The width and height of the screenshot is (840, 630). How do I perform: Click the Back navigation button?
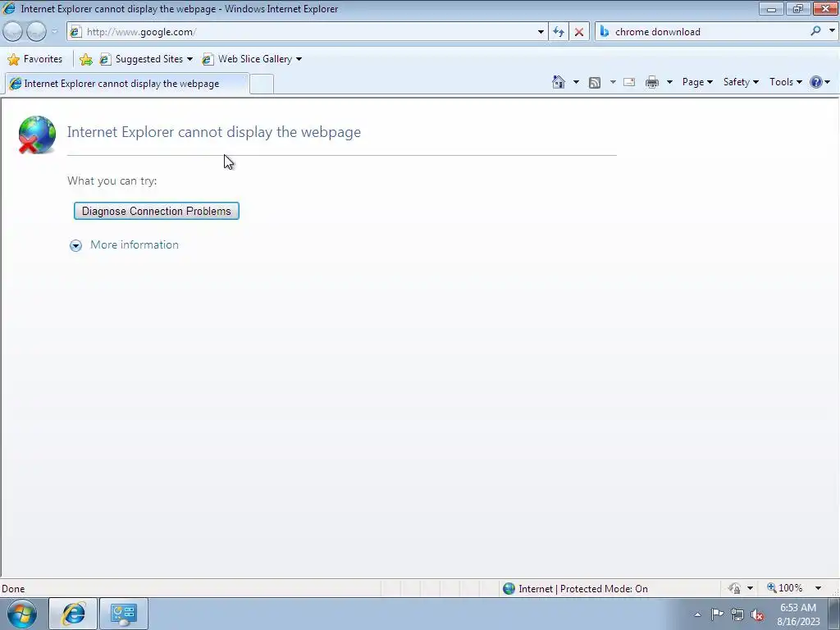tap(13, 32)
